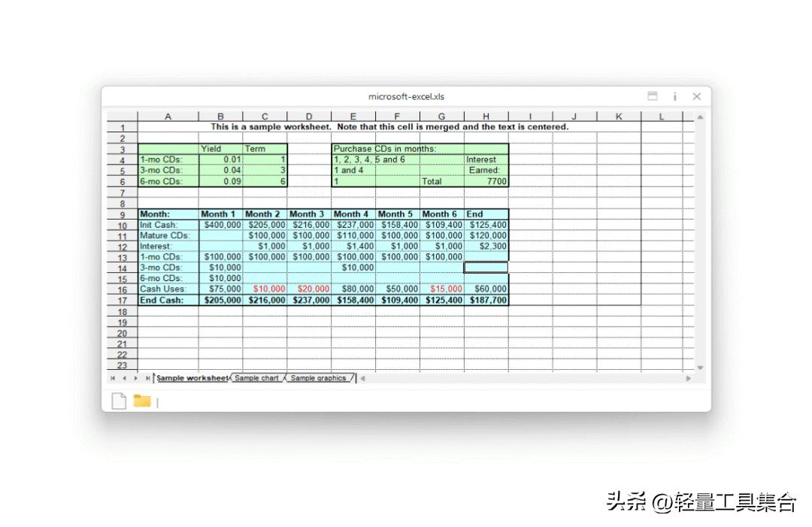
Task: Click the new document icon at bottom
Action: pyautogui.click(x=119, y=401)
